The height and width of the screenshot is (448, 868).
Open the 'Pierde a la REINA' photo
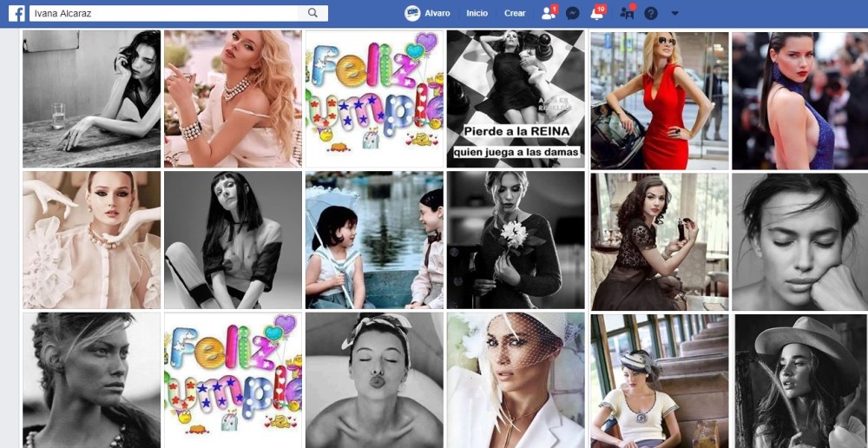coord(516,99)
